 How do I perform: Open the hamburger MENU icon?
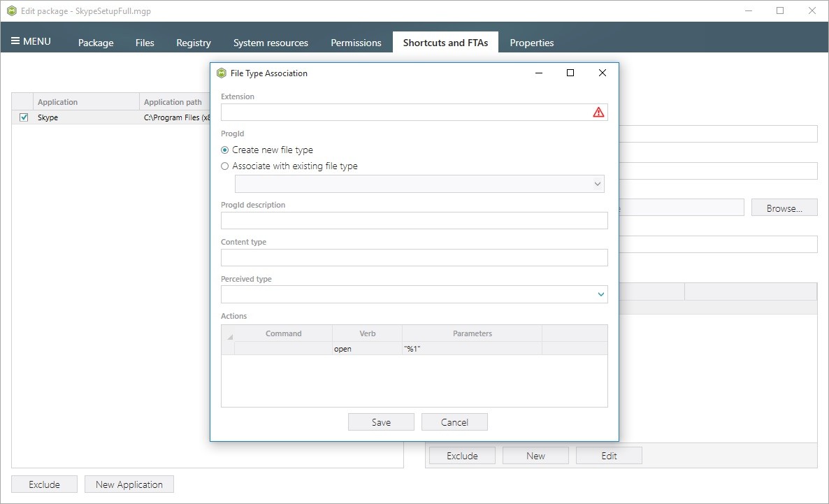point(15,41)
